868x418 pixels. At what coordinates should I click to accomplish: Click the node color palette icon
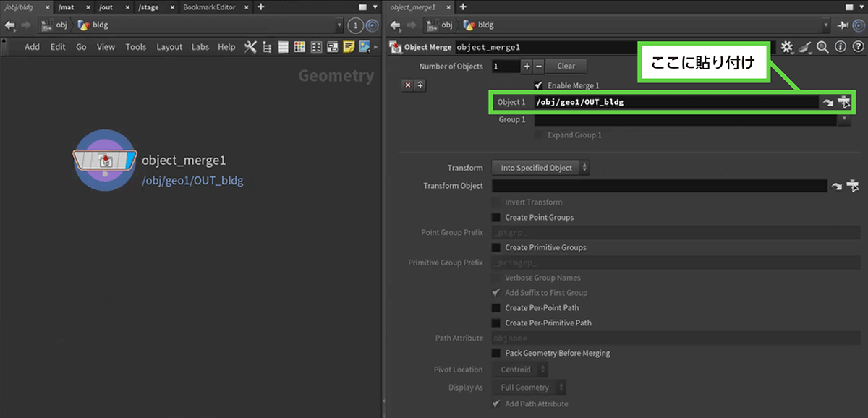315,47
